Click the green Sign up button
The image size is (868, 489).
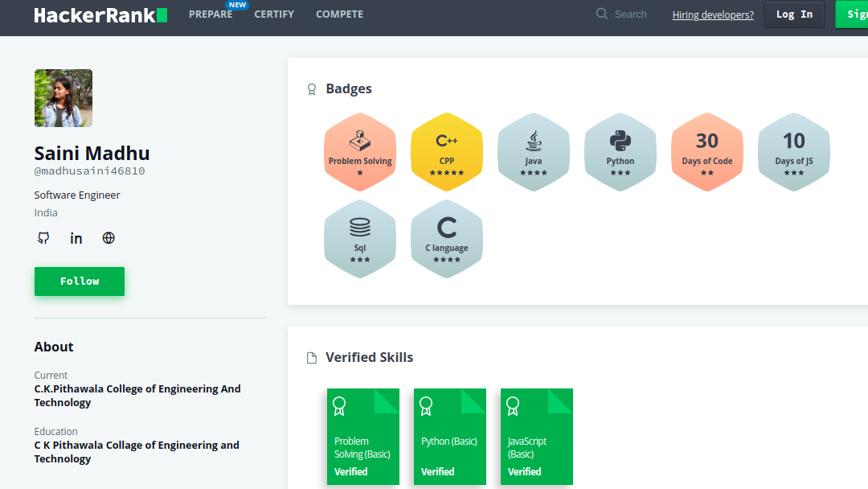(852, 14)
